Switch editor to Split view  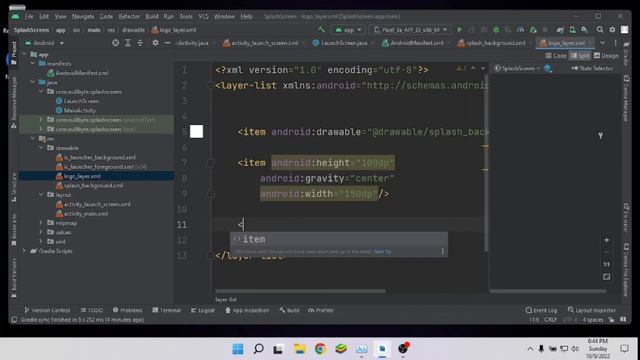click(580, 56)
